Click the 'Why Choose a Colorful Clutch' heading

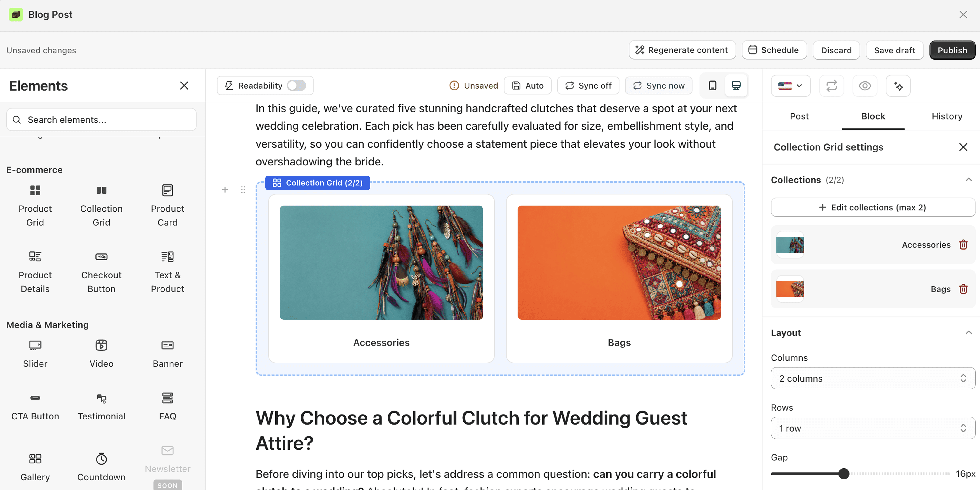click(x=471, y=430)
